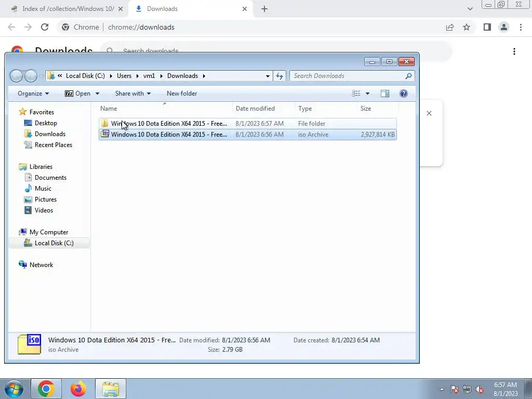Open the address bar previous locations dropdown
532x399 pixels.
[x=268, y=76]
